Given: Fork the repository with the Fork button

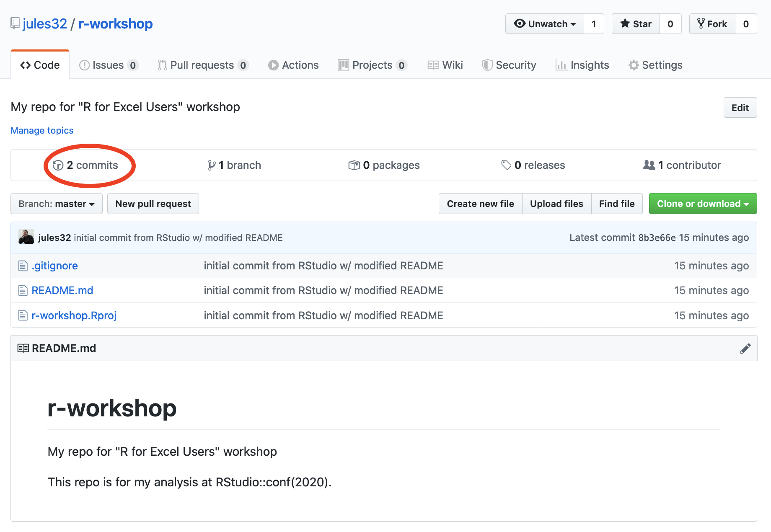Looking at the screenshot, I should pyautogui.click(x=712, y=24).
